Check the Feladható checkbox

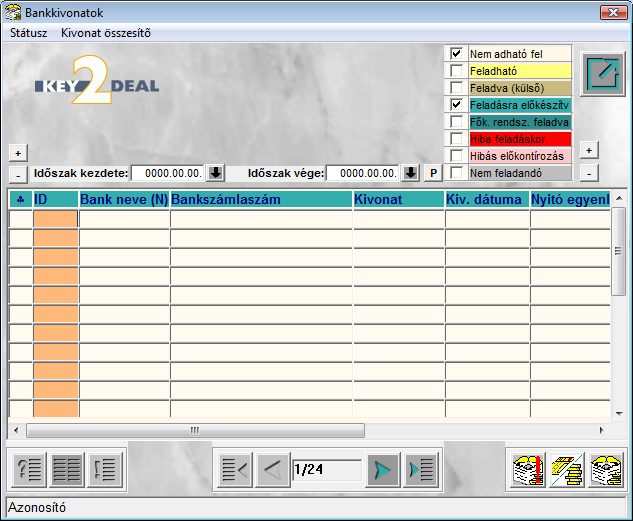tap(456, 70)
